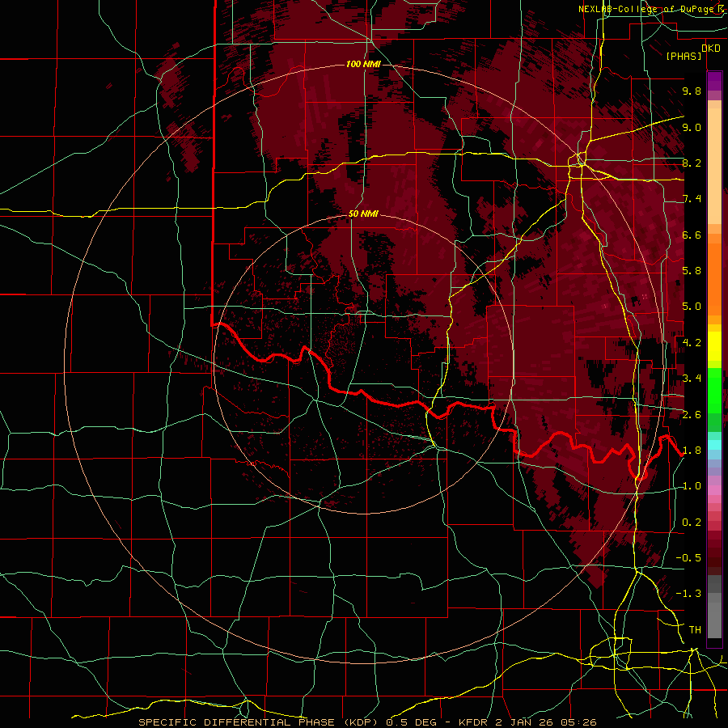This screenshot has height=728, width=728.
Task: Click the 100 NMI range ring label
Action: (x=363, y=64)
